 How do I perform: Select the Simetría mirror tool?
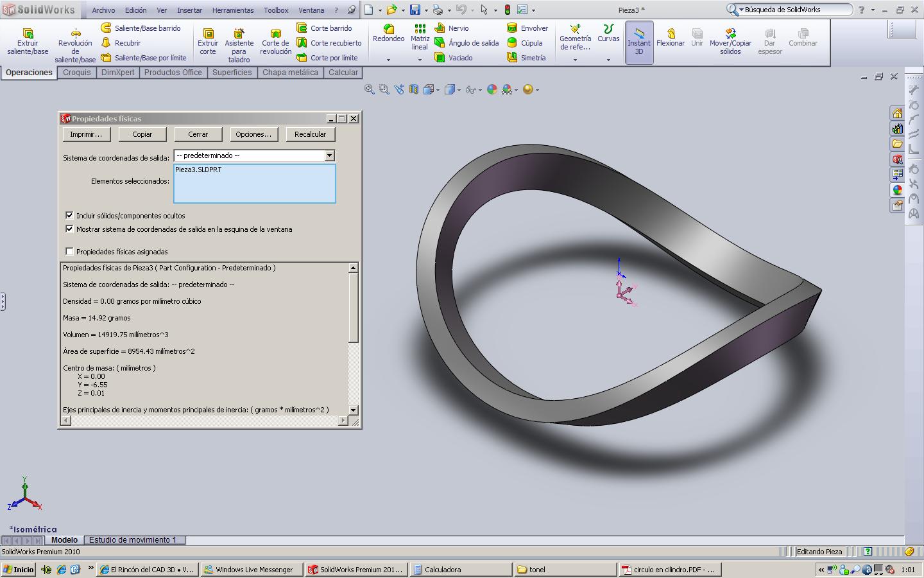pos(526,58)
